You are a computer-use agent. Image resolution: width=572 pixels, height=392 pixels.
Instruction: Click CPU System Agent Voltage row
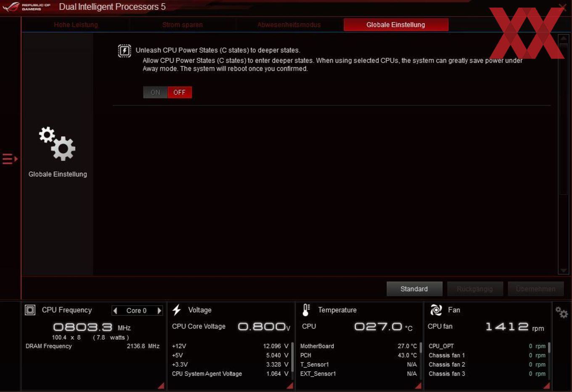(230, 374)
